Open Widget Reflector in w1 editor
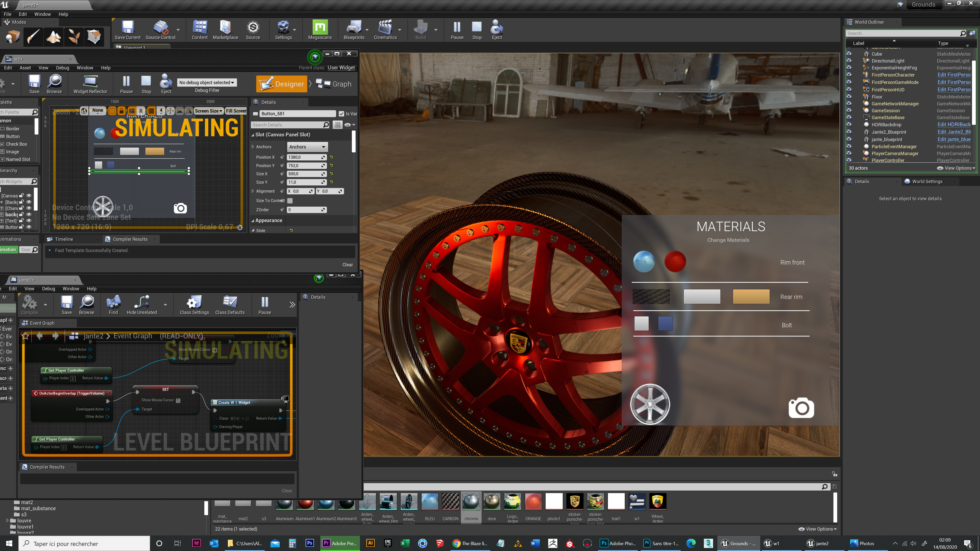Image resolution: width=980 pixels, height=551 pixels. (x=90, y=84)
